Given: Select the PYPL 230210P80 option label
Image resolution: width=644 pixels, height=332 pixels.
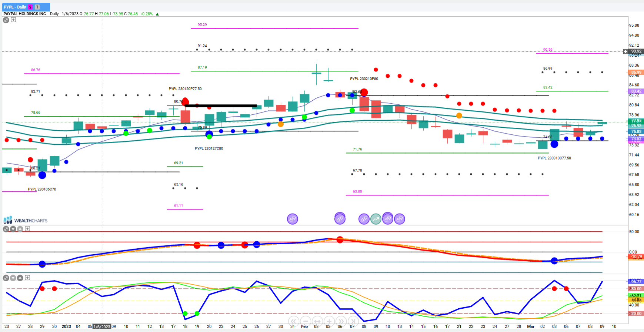Looking at the screenshot, I should point(364,79).
